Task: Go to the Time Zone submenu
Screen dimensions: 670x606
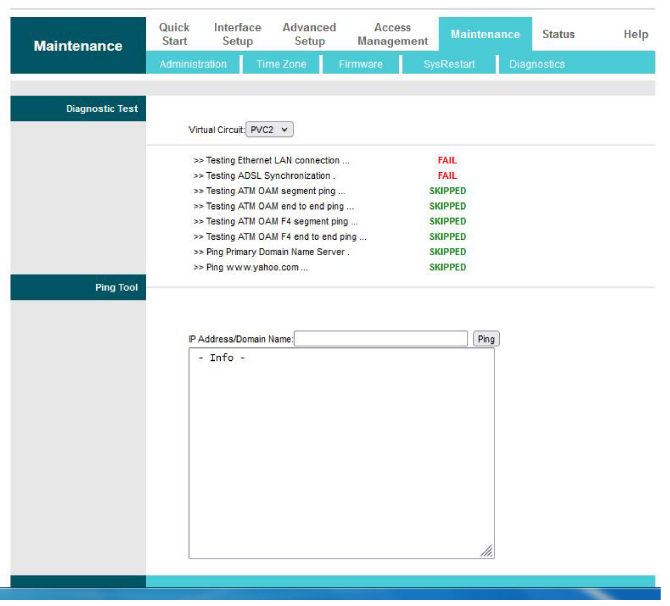Action: 281,64
